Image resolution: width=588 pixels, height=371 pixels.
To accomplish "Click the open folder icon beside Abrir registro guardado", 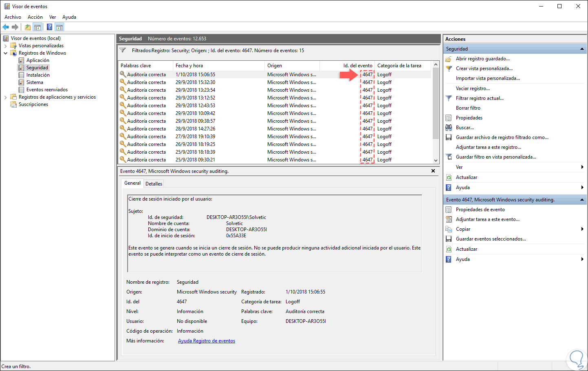I will (x=449, y=59).
